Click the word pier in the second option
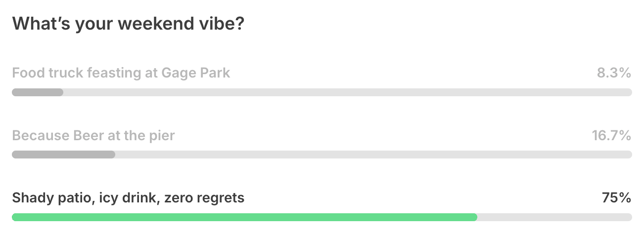Screen dimensions: 644x234 tap(163, 136)
